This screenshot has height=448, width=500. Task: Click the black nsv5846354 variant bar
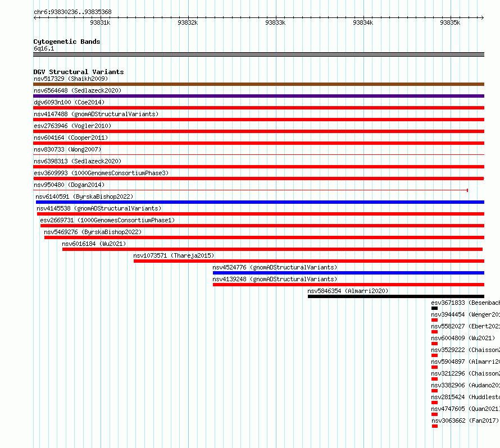coord(396,296)
